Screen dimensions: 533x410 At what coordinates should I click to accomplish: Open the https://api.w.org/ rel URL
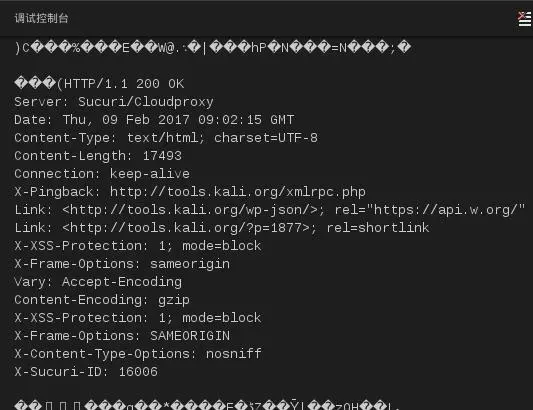pos(445,210)
